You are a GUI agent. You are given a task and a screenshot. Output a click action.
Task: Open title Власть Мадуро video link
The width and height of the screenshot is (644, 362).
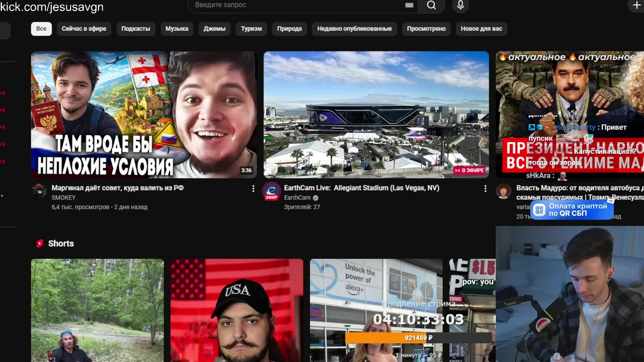point(580,193)
